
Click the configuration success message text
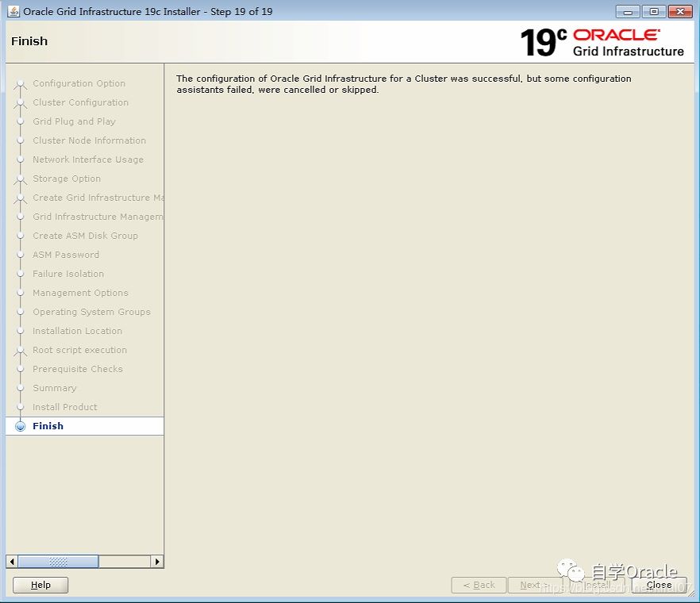coord(403,84)
